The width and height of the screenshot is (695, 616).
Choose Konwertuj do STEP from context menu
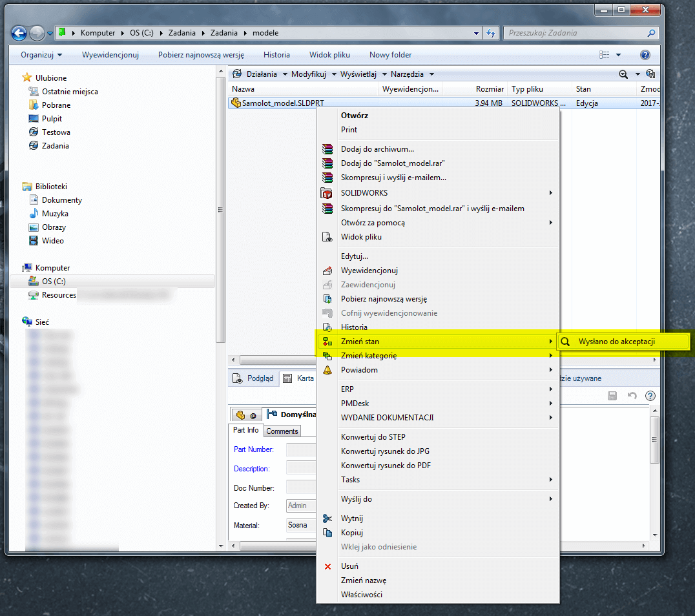click(373, 437)
